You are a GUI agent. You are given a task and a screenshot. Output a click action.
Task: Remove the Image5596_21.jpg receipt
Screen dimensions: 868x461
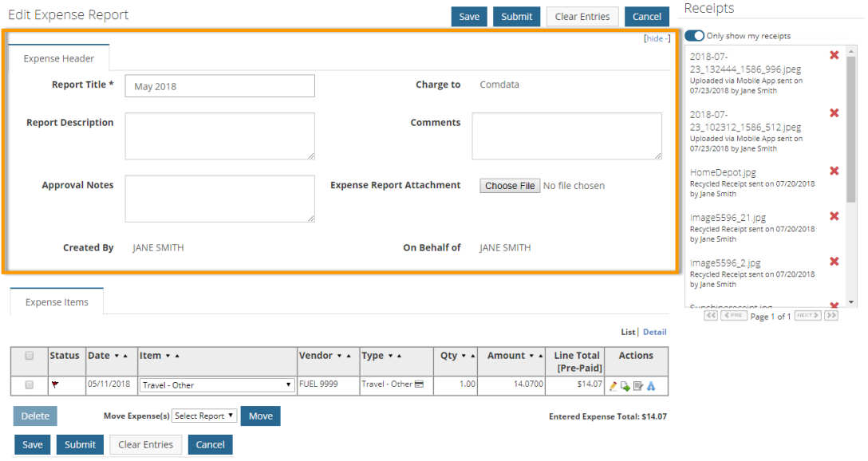pos(834,216)
